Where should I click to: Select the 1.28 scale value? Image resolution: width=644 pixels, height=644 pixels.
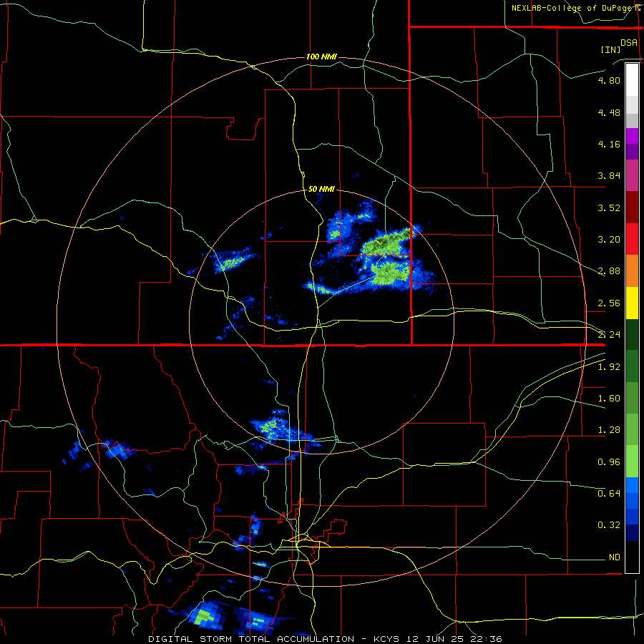[609, 430]
